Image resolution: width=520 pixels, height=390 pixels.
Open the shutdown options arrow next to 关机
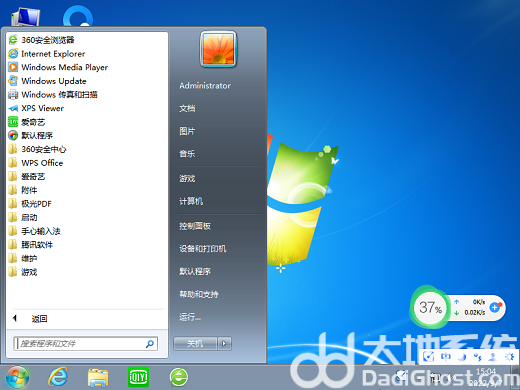click(x=225, y=343)
